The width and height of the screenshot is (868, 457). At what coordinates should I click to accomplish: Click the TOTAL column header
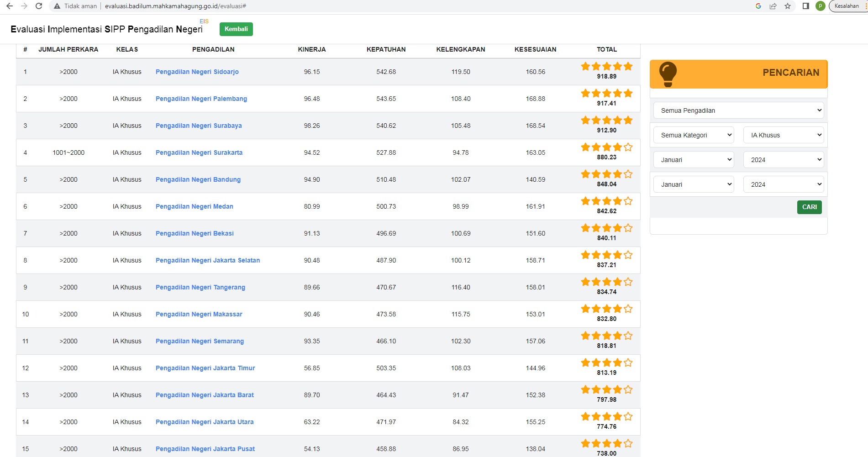point(606,49)
